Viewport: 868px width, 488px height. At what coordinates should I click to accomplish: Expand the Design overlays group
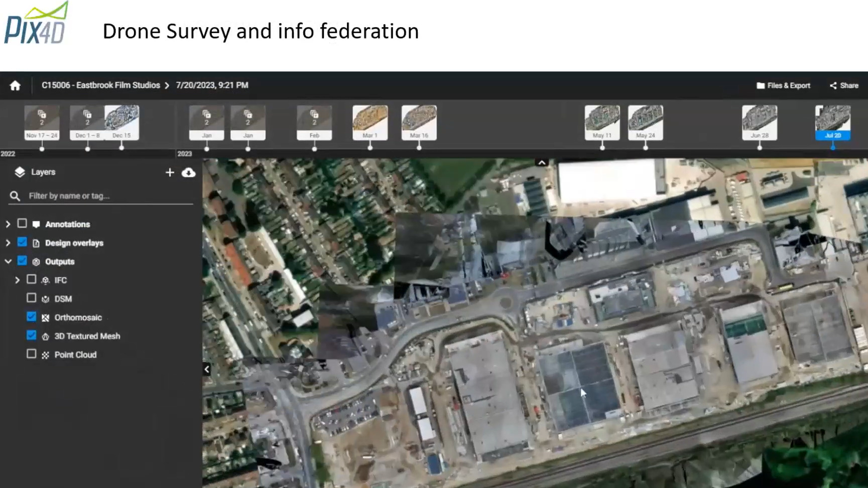[x=8, y=243]
